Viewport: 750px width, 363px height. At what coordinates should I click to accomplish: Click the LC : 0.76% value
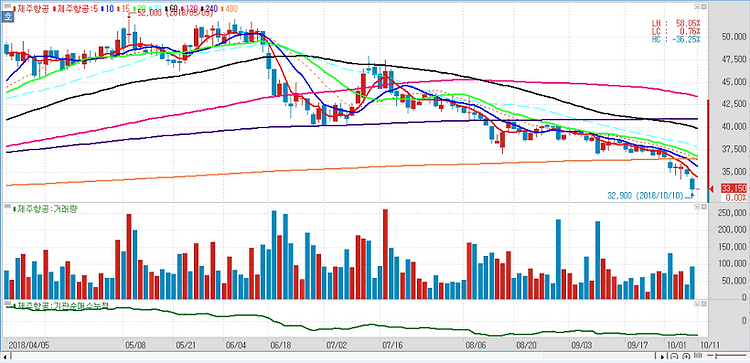[x=676, y=31]
